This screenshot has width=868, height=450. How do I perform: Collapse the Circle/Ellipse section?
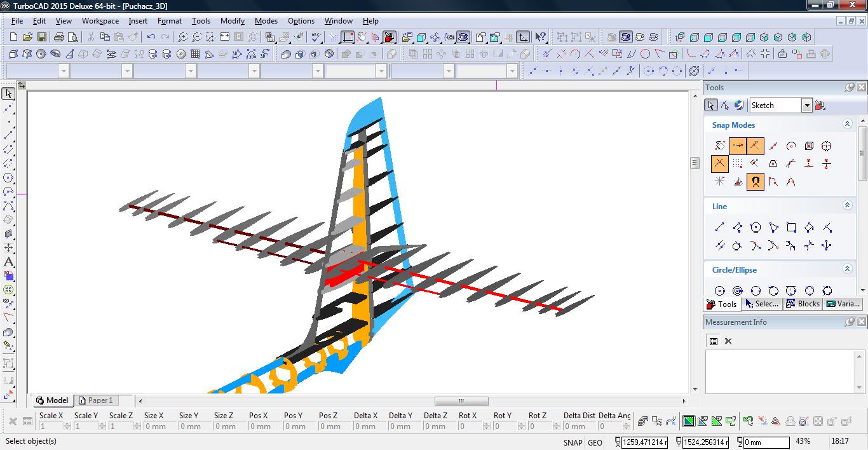pos(847,269)
